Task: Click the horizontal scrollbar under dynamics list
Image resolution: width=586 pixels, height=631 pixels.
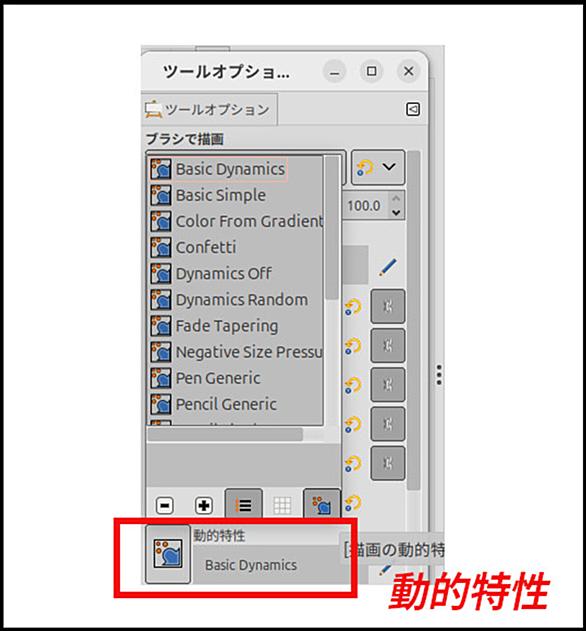Action: pyautogui.click(x=225, y=434)
